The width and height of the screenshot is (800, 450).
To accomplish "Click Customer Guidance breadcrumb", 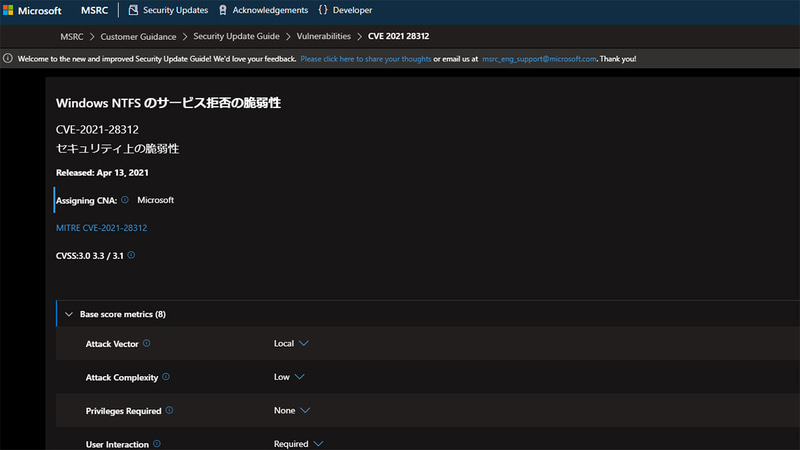I will click(138, 37).
